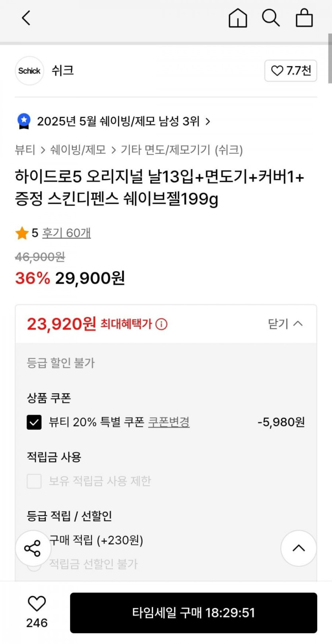Uncheck the 뷰티 20% 특별 쿠폰 checkbox
This screenshot has height=644, width=332.
pos(34,422)
